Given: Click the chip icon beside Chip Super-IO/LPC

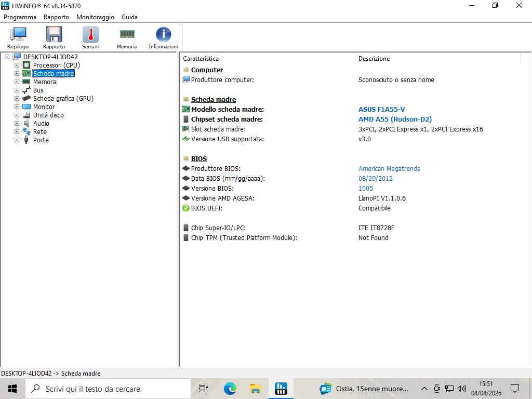Looking at the screenshot, I should pyautogui.click(x=185, y=228).
